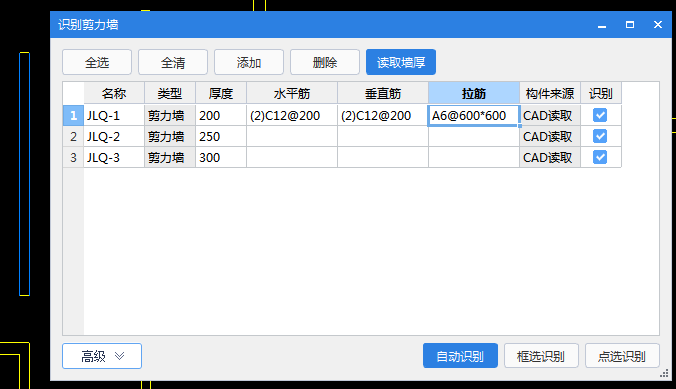Choose 框选识别 button
The width and height of the screenshot is (676, 389).
click(541, 356)
